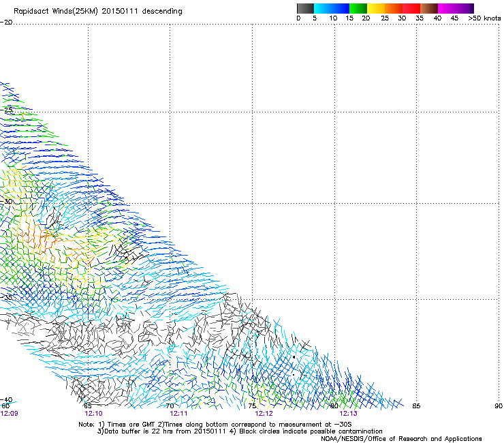The image size is (504, 443).
Task: Click the '85' longitude axis label
Action: point(416,406)
